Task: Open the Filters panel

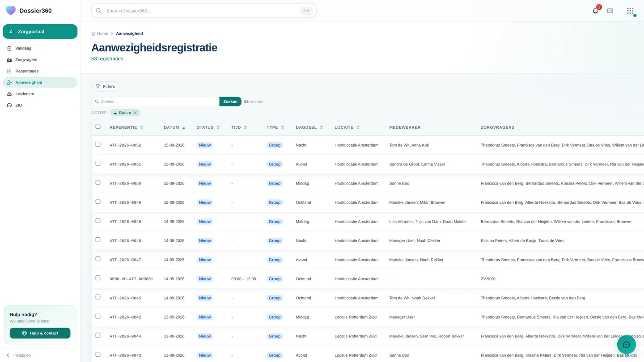Action: [x=105, y=86]
